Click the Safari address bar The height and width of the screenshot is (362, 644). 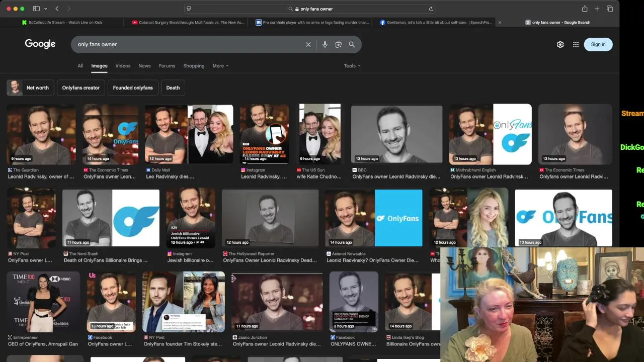(310, 9)
